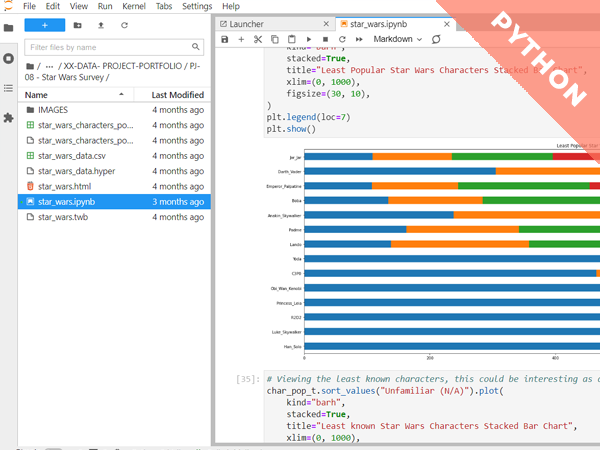Insert a cell below with the plus icon
The image size is (600, 450).
pyautogui.click(x=241, y=39)
